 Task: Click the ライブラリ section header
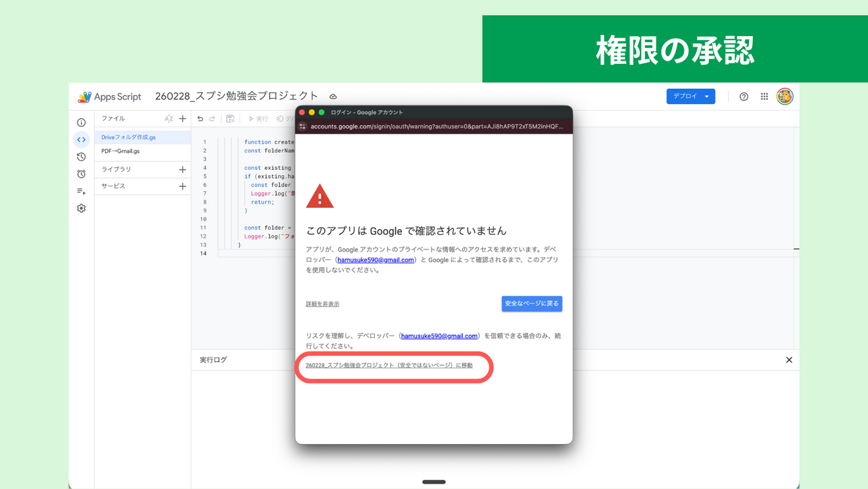click(116, 169)
